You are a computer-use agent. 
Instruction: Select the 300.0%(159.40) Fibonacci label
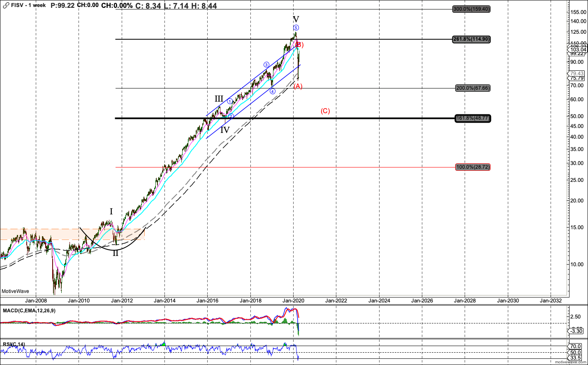(x=471, y=9)
